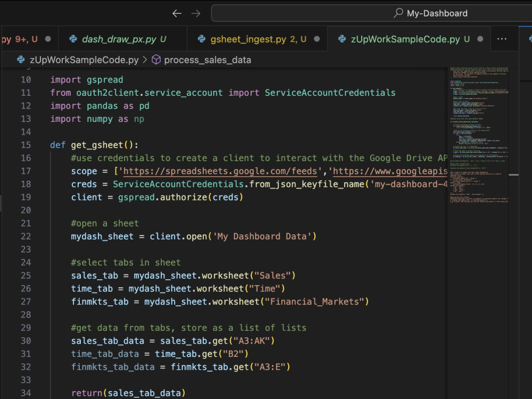The width and height of the screenshot is (532, 399).
Task: Click 'gspread.authorize(creds)' on line 19
Action: [x=180, y=197]
